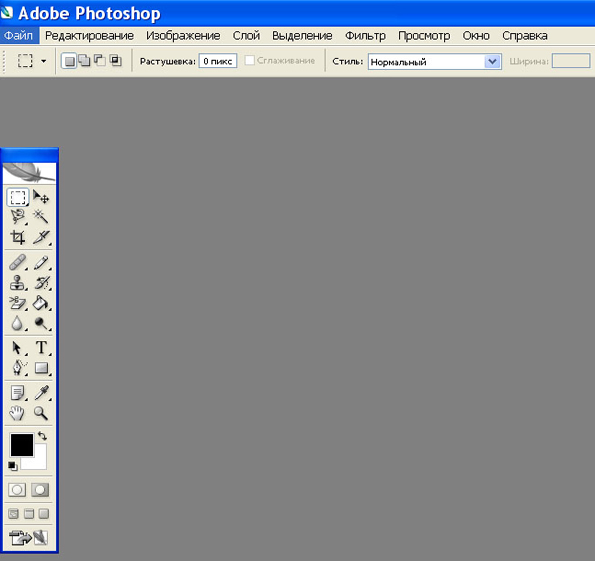Open the Изображение menu
This screenshot has height=561, width=595.
point(183,36)
